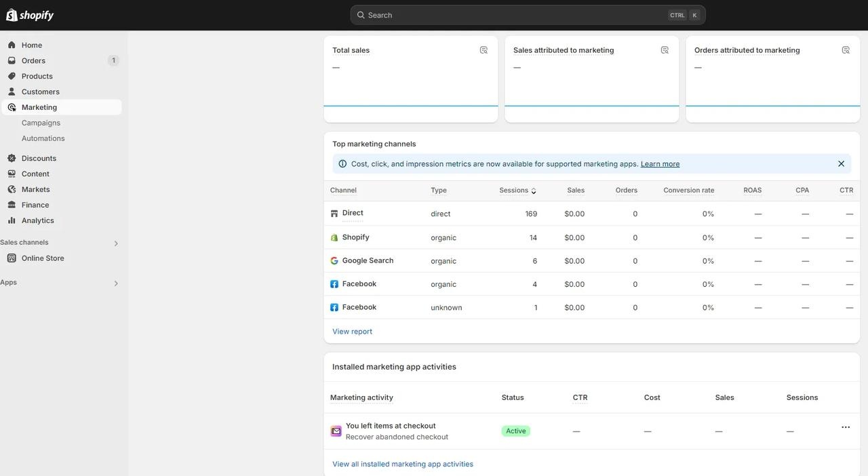Dismiss the cost metrics info banner
This screenshot has height=476, width=868.
841,164
